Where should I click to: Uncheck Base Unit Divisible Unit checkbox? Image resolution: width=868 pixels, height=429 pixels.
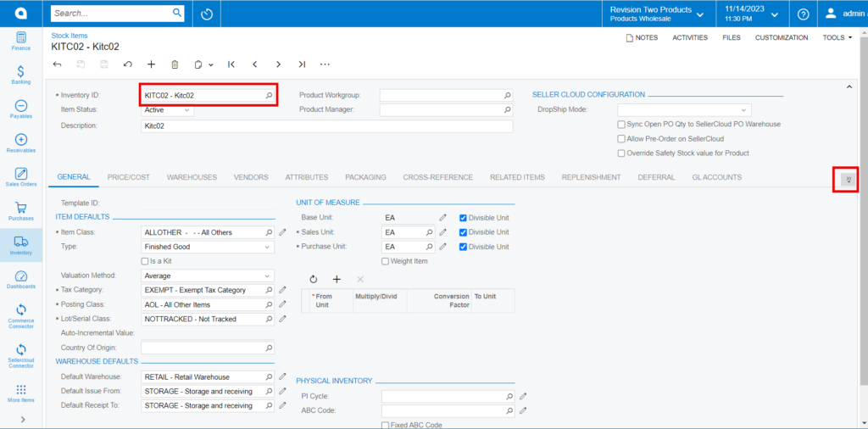(464, 218)
